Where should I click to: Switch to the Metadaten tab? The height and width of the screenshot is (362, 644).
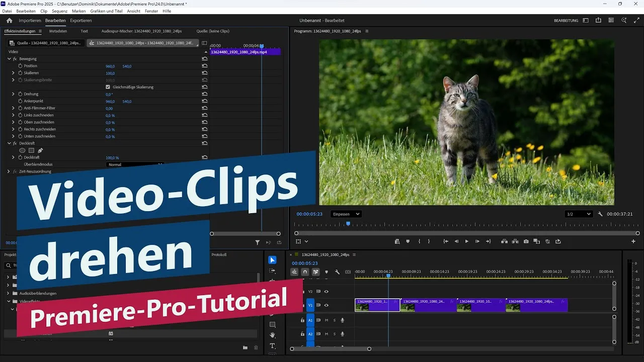(x=58, y=31)
